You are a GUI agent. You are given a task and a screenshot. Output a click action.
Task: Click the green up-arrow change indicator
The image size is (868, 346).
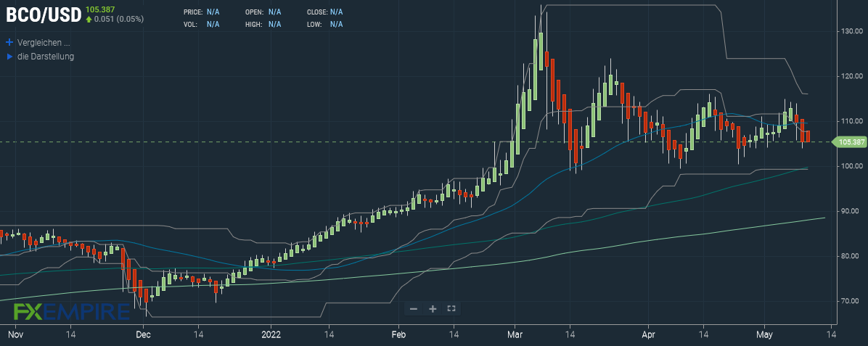(x=89, y=19)
